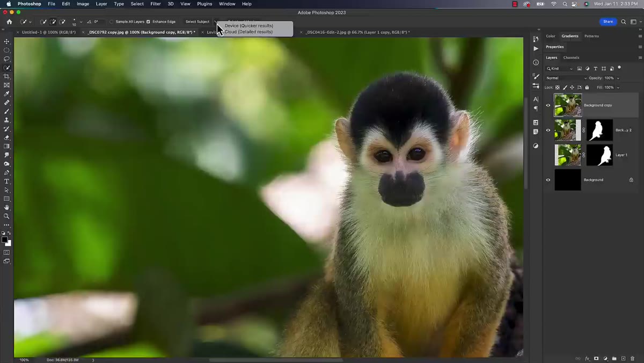Select the Lasso tool

click(x=7, y=59)
